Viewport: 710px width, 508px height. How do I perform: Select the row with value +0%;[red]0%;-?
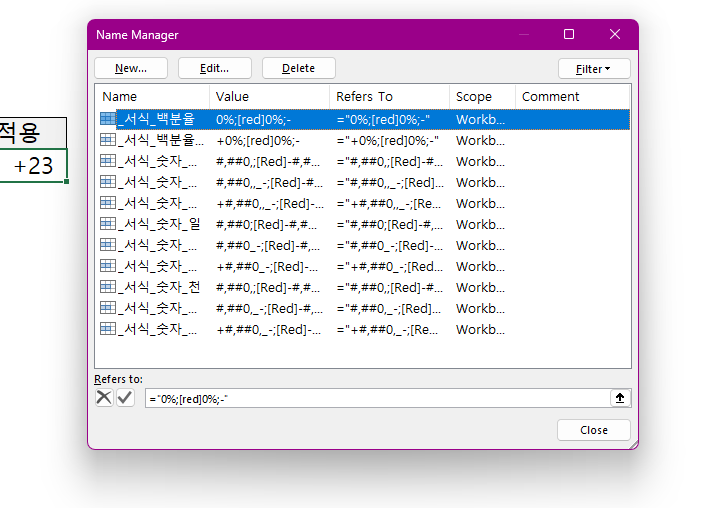(x=364, y=141)
